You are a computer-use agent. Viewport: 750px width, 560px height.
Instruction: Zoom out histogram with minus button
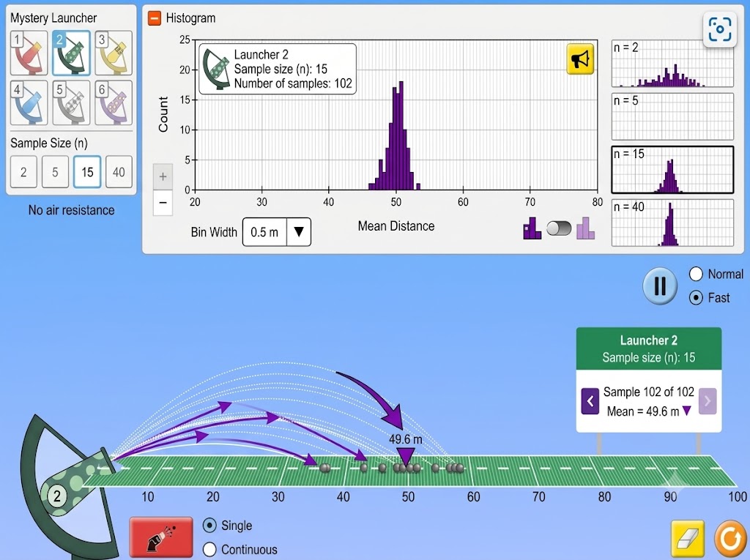(163, 202)
